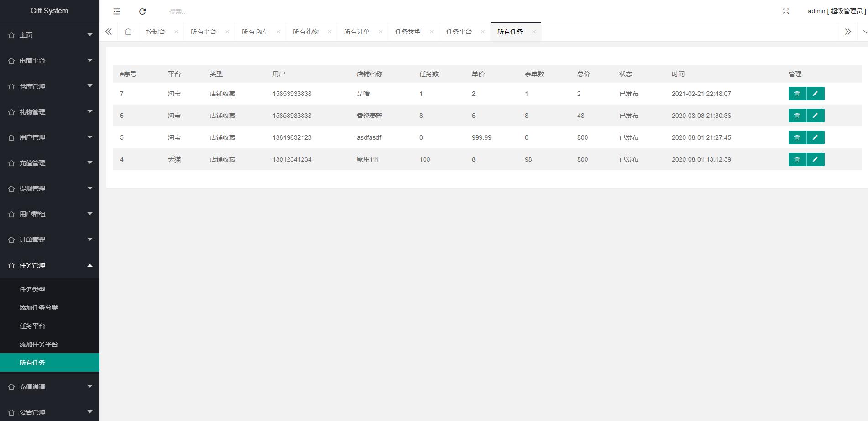Click timestamp 2020-08-03 21:30:36
Image resolution: width=868 pixels, height=421 pixels.
701,116
